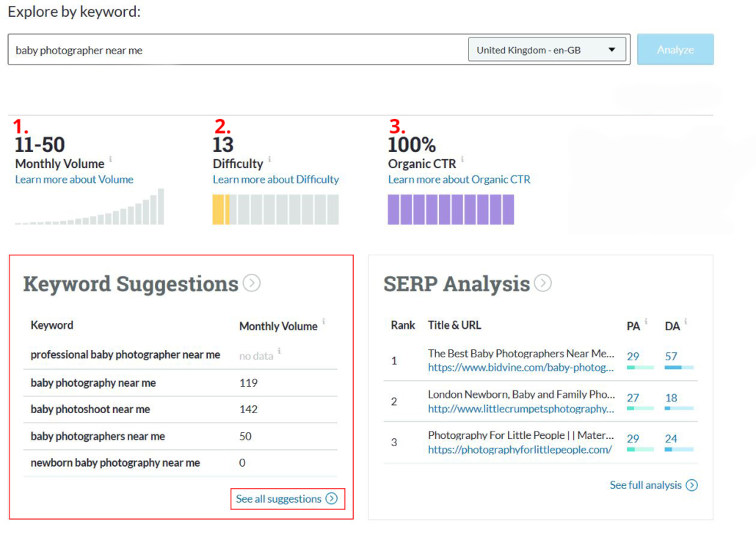The height and width of the screenshot is (535, 756).
Task: Click the PA value 29 for the bidvine result
Action: 633,356
